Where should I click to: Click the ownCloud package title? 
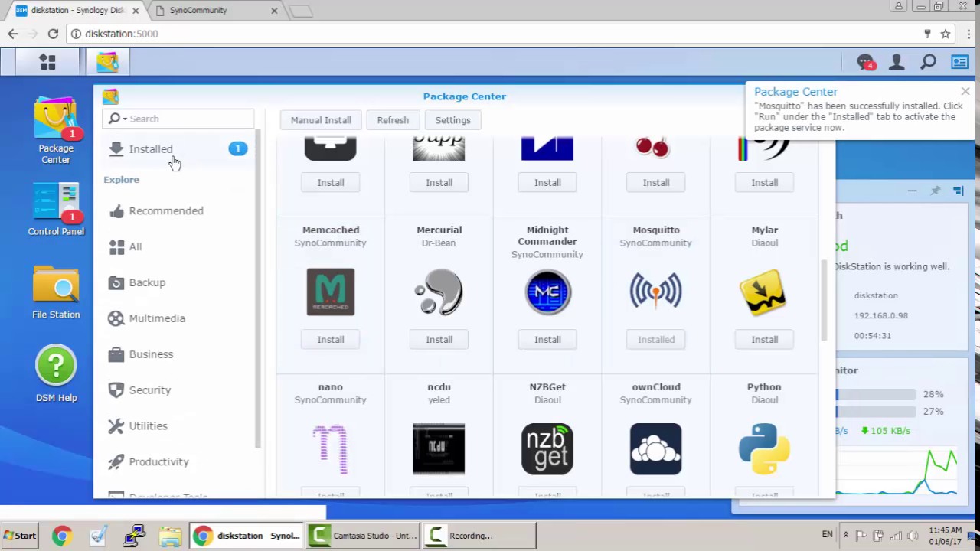tap(656, 387)
